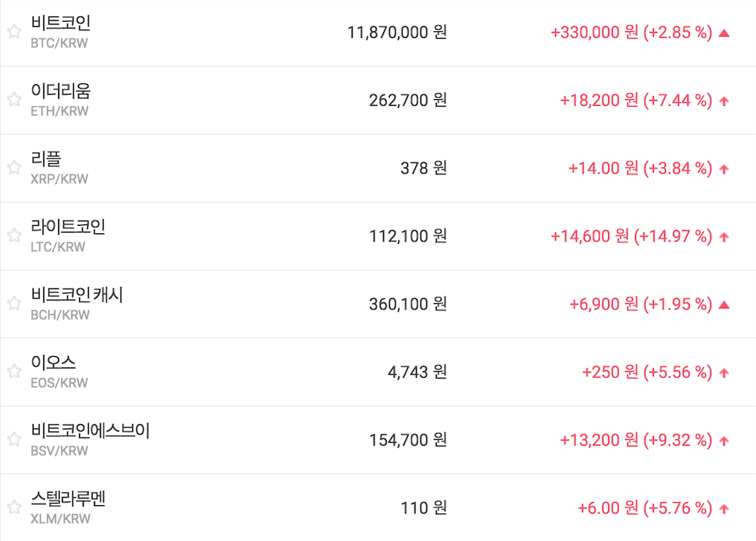Click the star beside BCH/KRW

click(14, 303)
